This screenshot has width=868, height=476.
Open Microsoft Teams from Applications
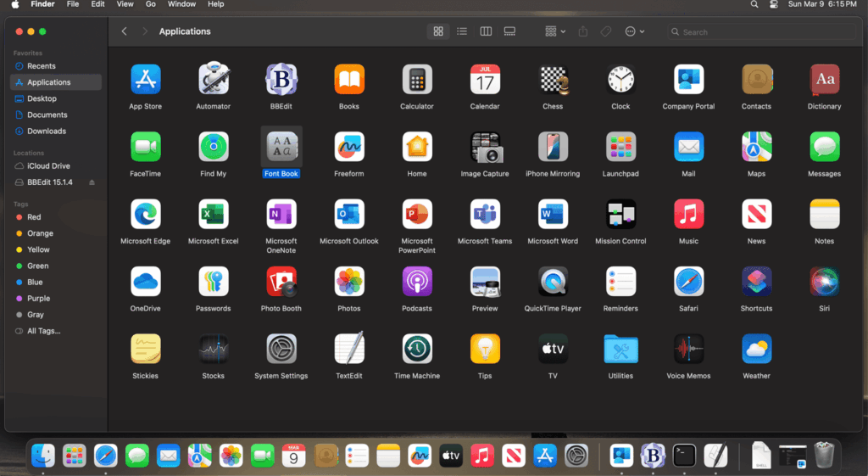[x=485, y=215]
